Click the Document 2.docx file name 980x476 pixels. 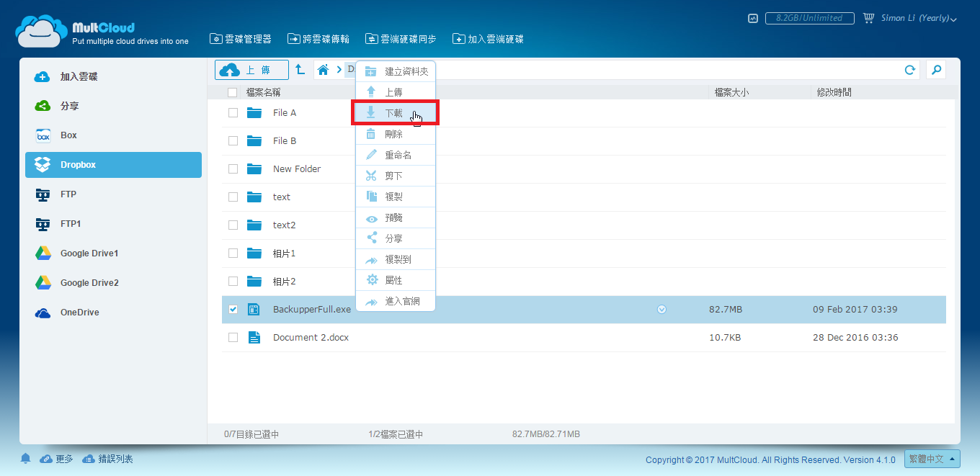tap(311, 338)
